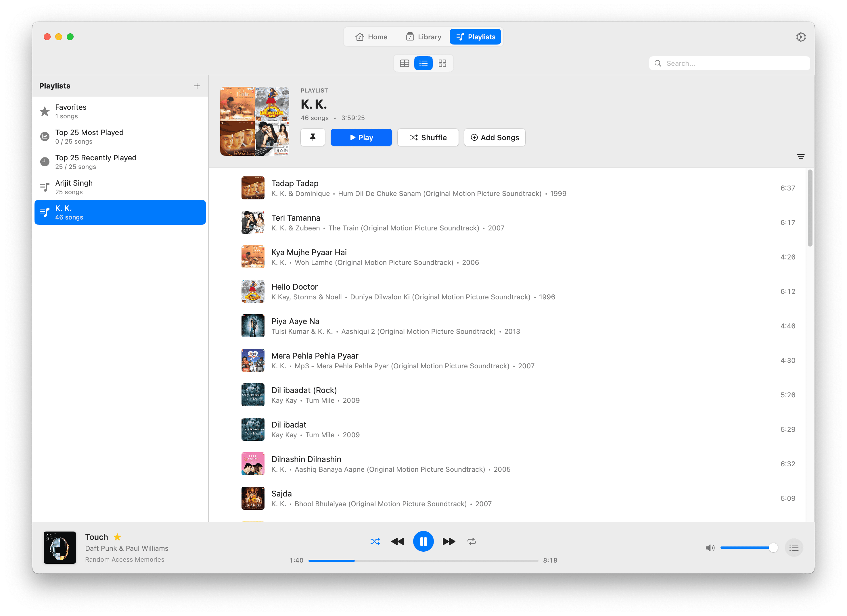Switch to grid view layout
This screenshot has height=616, width=847.
[442, 63]
